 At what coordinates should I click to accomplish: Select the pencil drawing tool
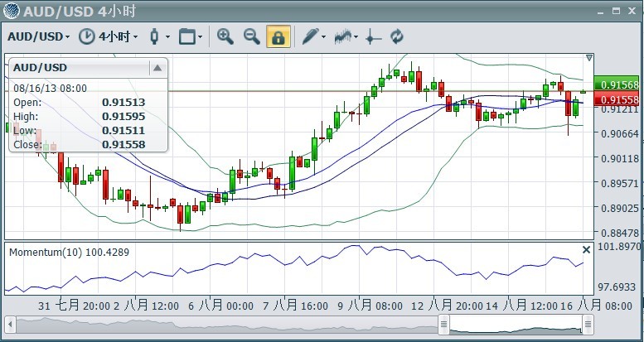tap(310, 36)
